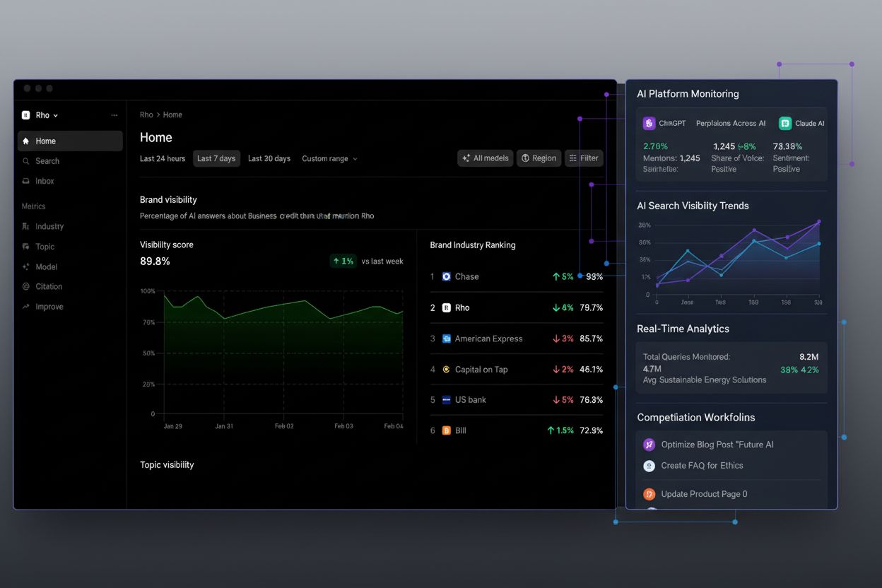Viewport: 882px width, 588px height.
Task: Switch to the Last 24 hours tab
Action: point(162,158)
